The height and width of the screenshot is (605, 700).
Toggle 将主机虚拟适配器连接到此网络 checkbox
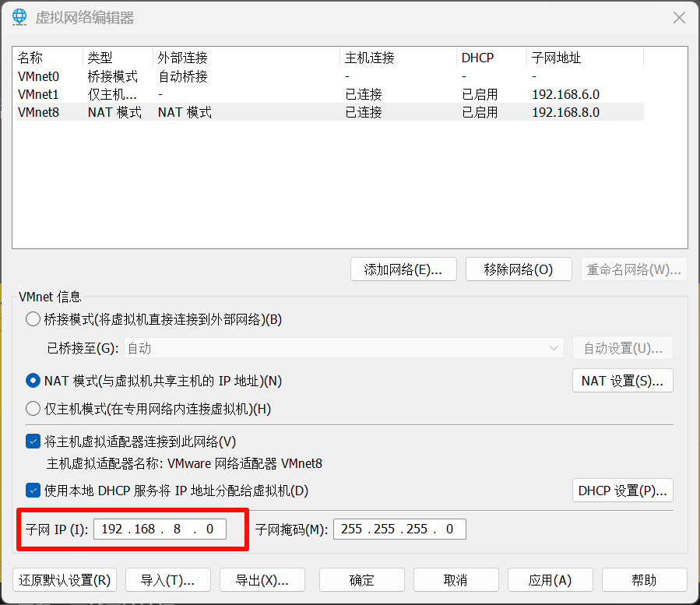pyautogui.click(x=33, y=441)
